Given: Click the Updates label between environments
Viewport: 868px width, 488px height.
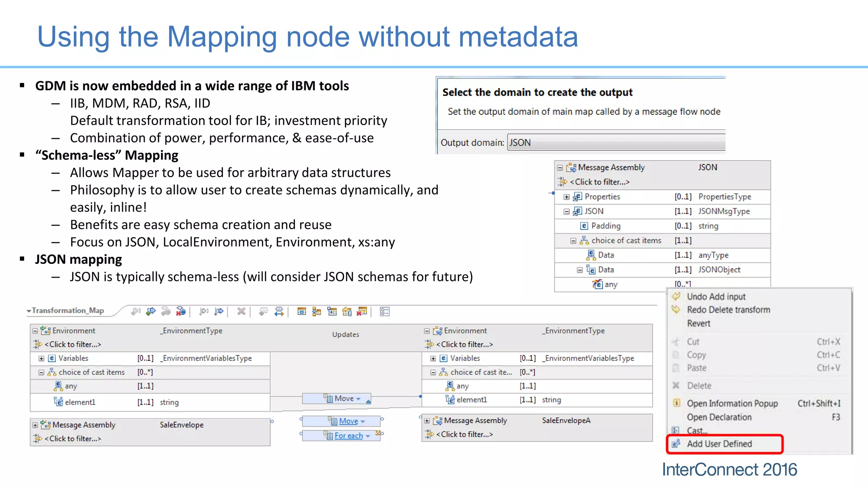Looking at the screenshot, I should pyautogui.click(x=345, y=334).
